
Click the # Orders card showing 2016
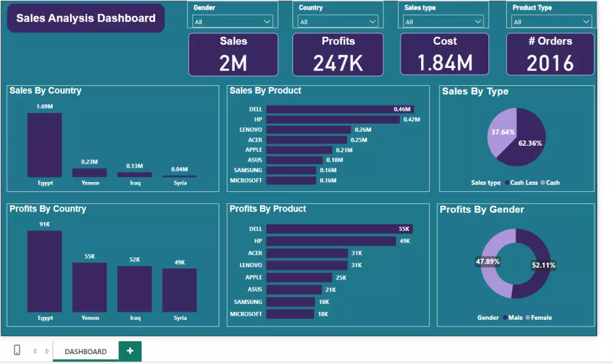[550, 54]
